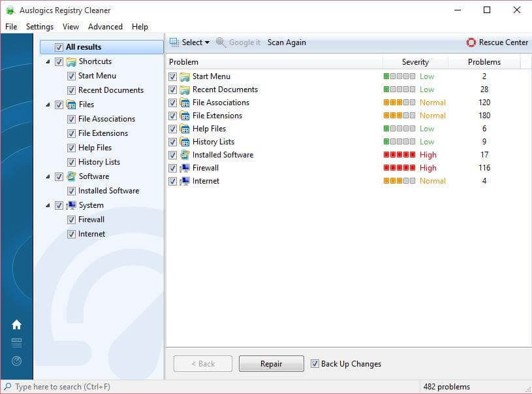Sort by Severity column header
Screen dimensions: 532x394
point(415,62)
